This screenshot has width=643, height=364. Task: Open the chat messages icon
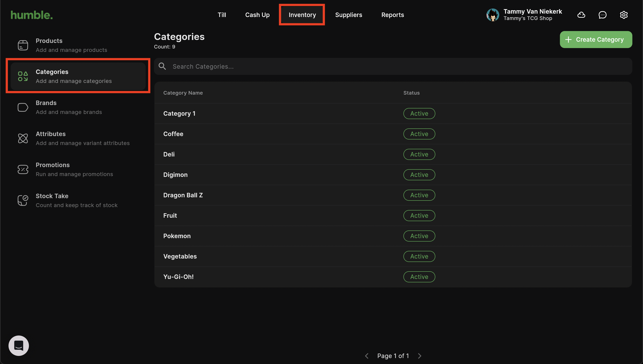602,15
